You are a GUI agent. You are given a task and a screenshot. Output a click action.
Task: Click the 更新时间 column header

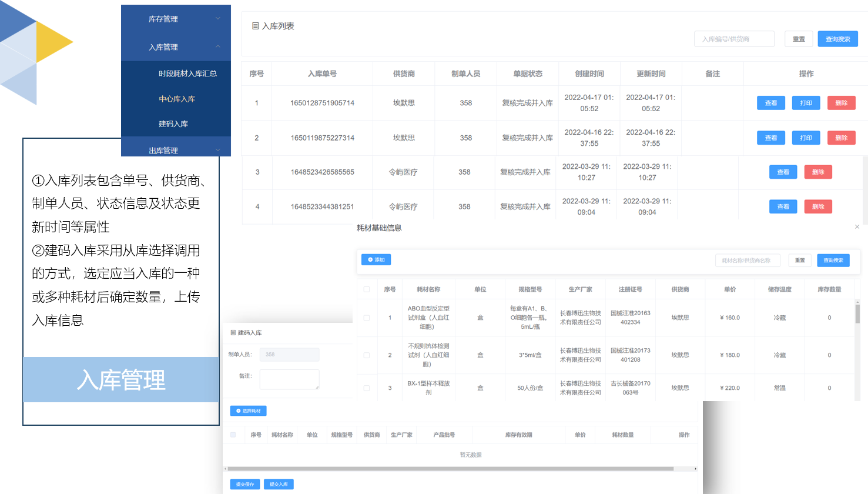(x=651, y=74)
